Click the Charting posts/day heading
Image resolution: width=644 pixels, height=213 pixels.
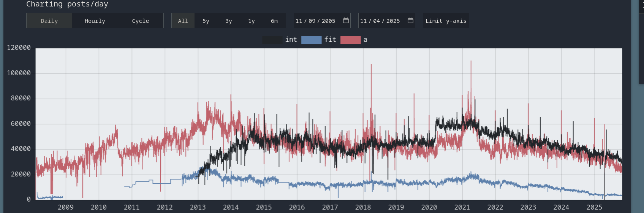click(67, 4)
